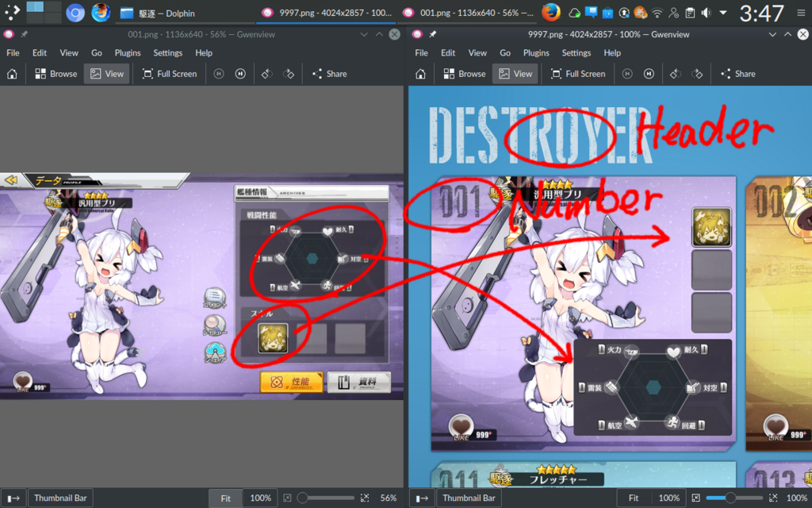Open the volume control in the system tray

pyautogui.click(x=706, y=13)
